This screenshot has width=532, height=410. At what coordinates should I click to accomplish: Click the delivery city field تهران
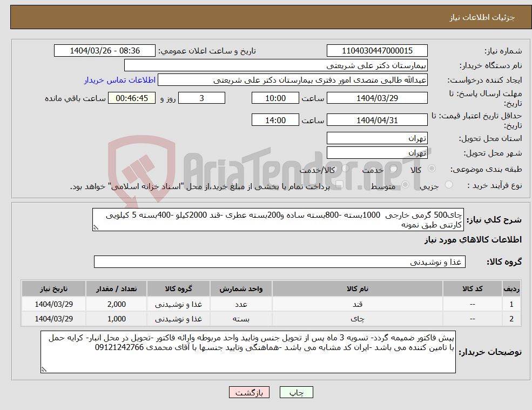(377, 153)
